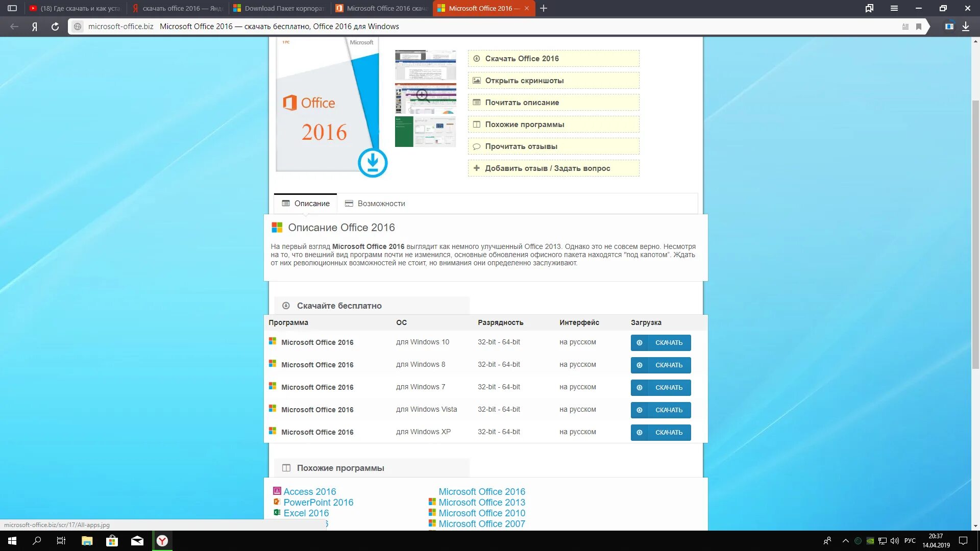Open the Microsoft Office 2010 link
Viewport: 980px width, 551px height.
[x=481, y=513]
